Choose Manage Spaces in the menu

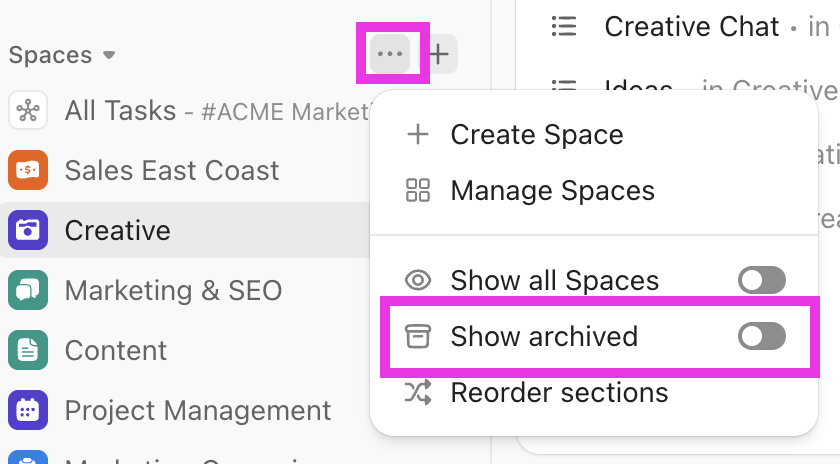(552, 190)
